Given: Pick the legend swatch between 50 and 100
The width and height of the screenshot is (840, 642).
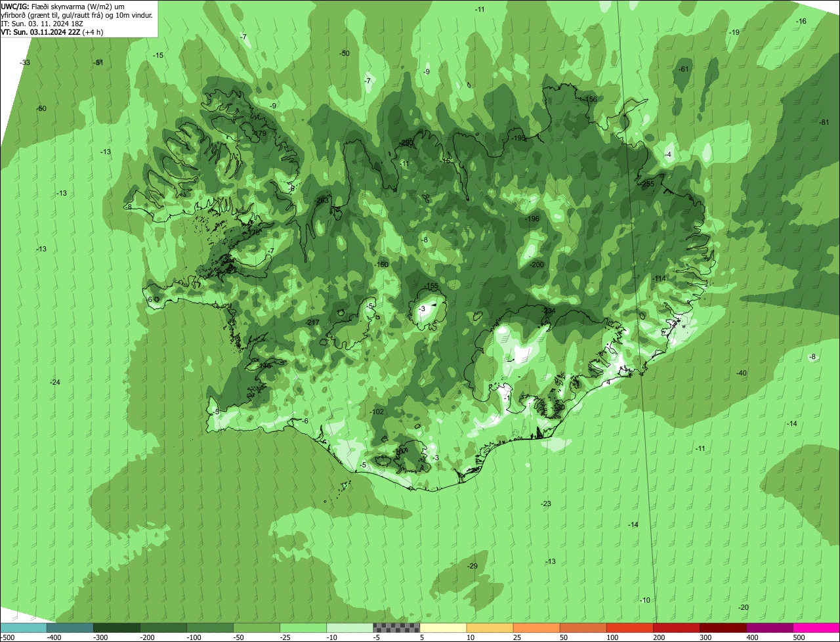Looking at the screenshot, I should click(583, 628).
